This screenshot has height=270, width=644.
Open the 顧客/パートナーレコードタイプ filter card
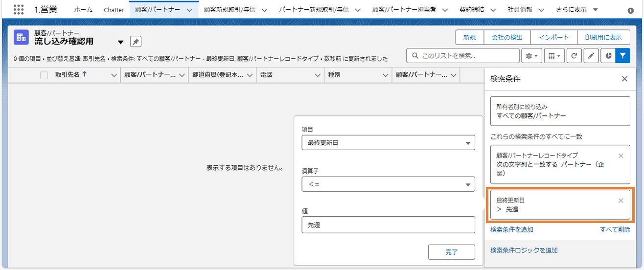tap(560, 164)
